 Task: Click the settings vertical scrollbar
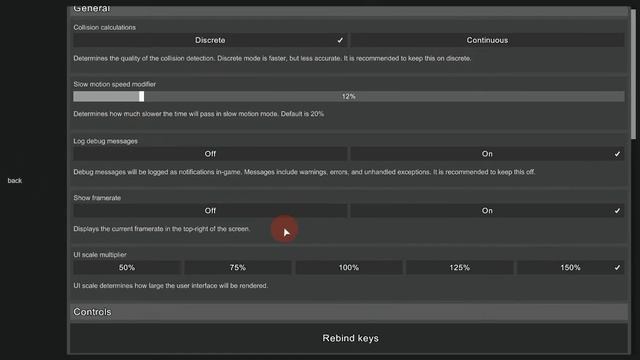tap(633, 75)
